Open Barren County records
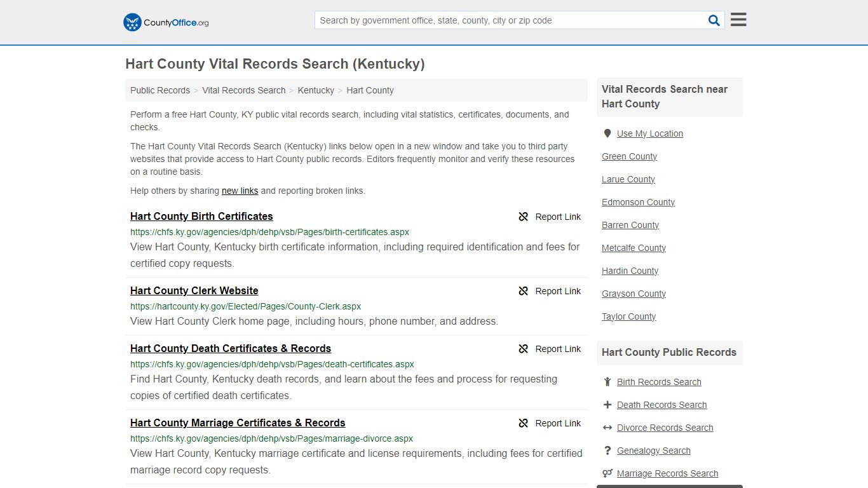This screenshot has height=488, width=868. click(x=630, y=225)
